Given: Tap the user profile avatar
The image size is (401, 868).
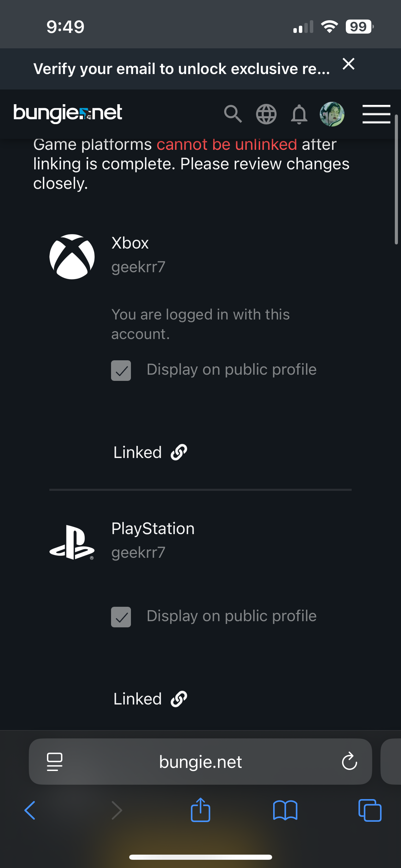Looking at the screenshot, I should 332,114.
